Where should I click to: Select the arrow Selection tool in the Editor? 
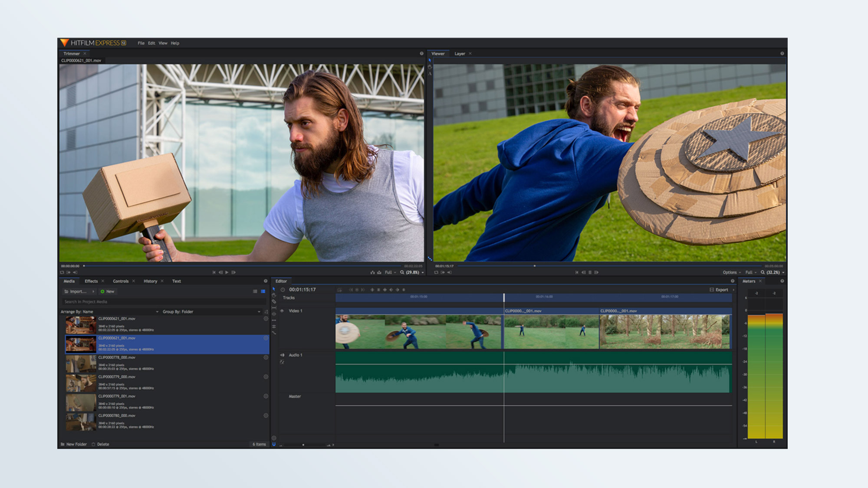(274, 289)
